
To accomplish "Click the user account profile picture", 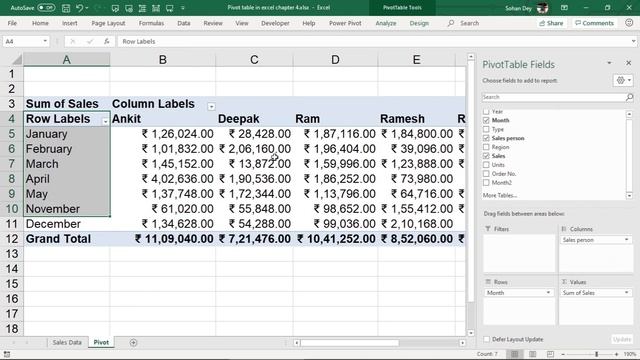I will (x=542, y=8).
